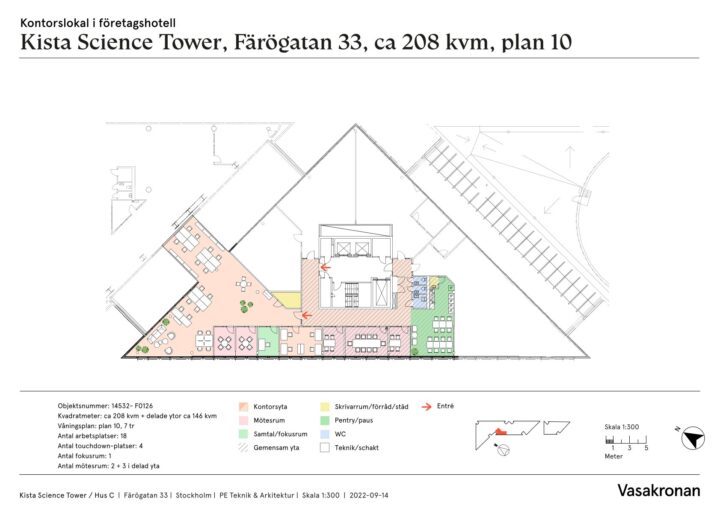This screenshot has height=509, width=720.
Task: Click the crossed-box elevator symbols in the core
Action: [x=353, y=249]
